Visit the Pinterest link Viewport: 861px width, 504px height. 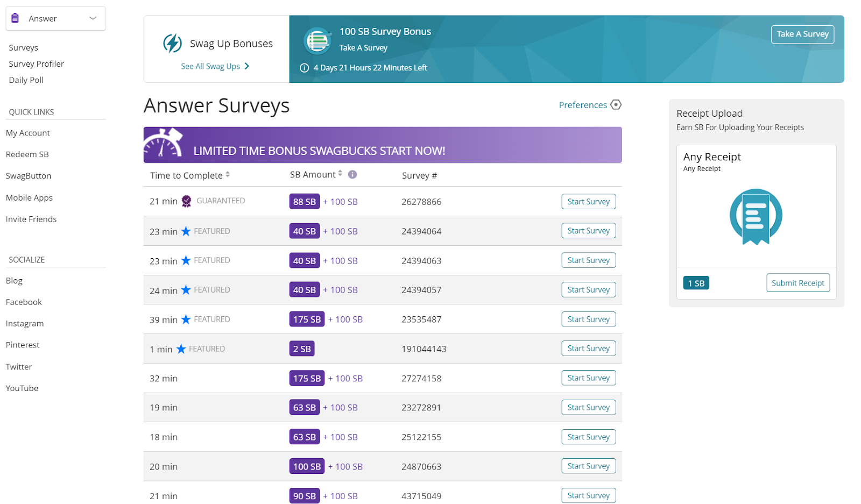(23, 345)
